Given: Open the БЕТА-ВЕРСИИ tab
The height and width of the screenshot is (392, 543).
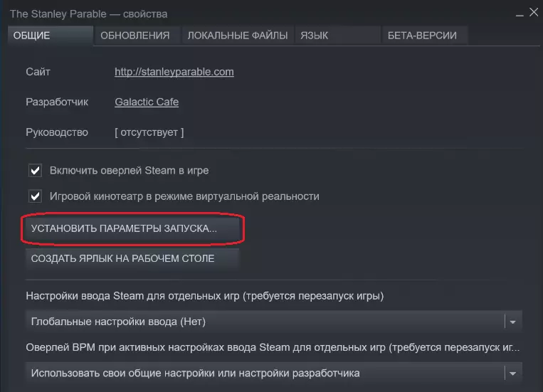Looking at the screenshot, I should (x=422, y=35).
